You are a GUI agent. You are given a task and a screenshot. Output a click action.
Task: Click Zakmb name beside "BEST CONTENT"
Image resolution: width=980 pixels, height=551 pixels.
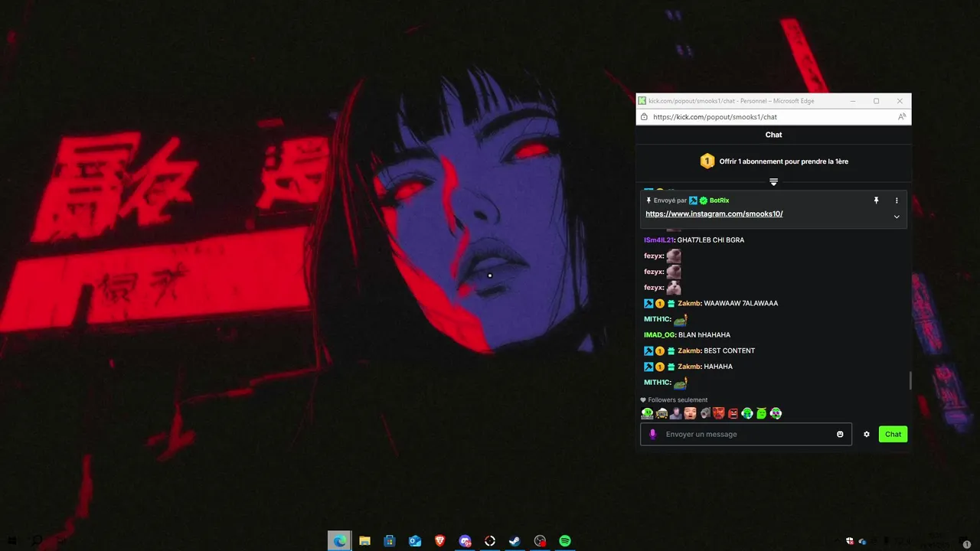click(689, 350)
